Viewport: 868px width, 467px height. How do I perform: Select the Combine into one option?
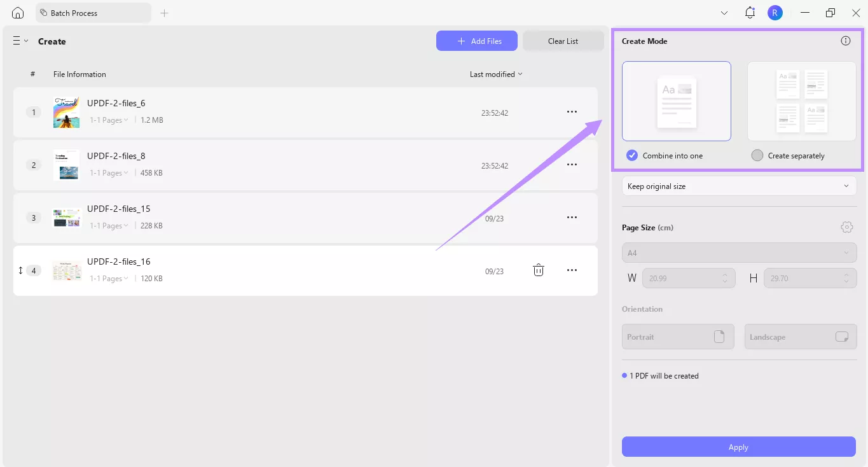631,155
